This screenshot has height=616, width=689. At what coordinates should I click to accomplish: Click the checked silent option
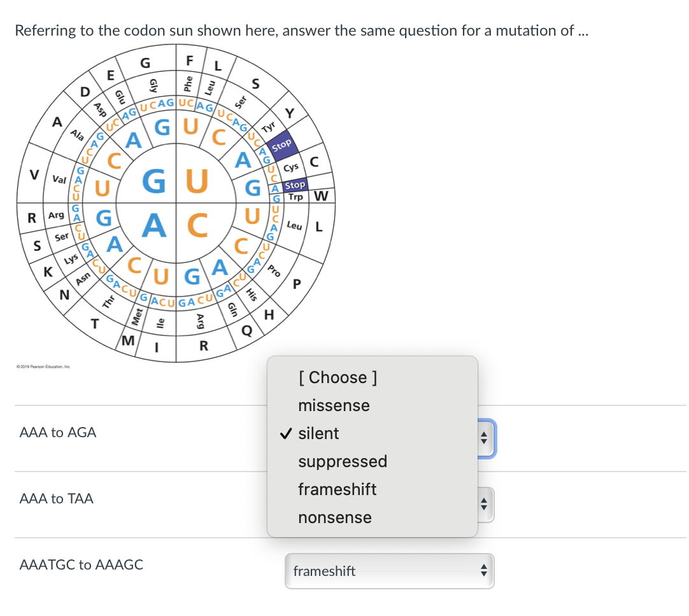click(x=317, y=433)
